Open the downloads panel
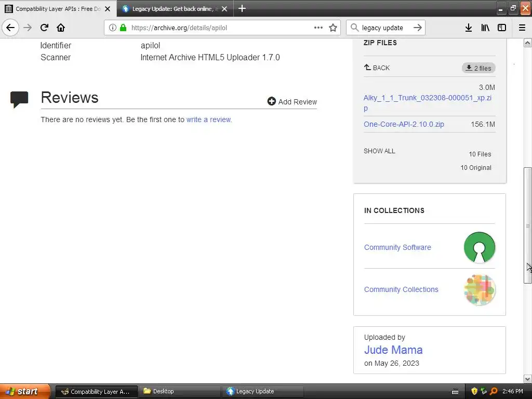This screenshot has width=532, height=399. point(468,28)
